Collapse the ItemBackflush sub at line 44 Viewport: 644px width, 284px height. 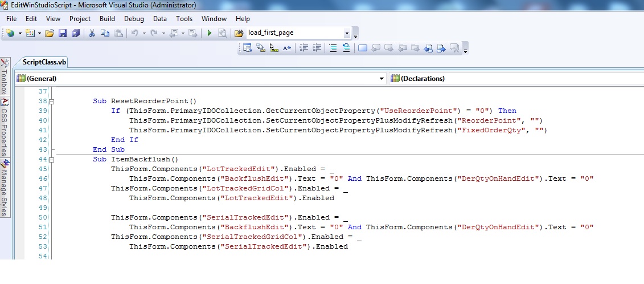click(x=52, y=159)
